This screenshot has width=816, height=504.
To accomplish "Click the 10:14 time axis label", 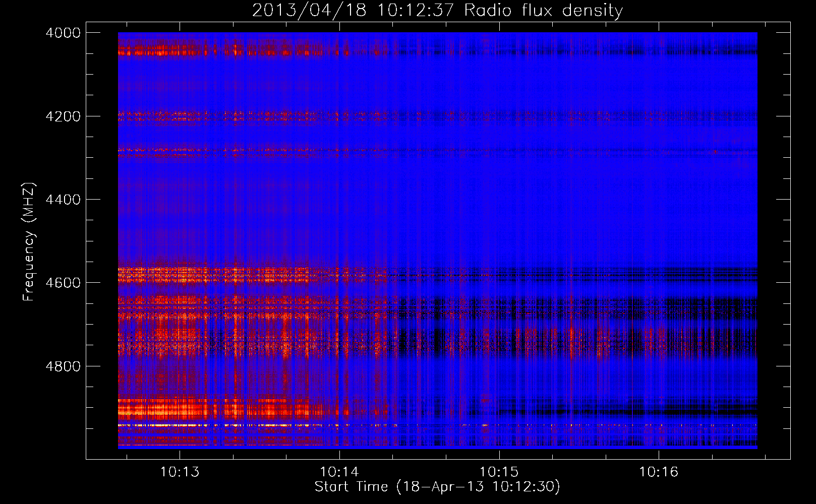I will click(339, 472).
